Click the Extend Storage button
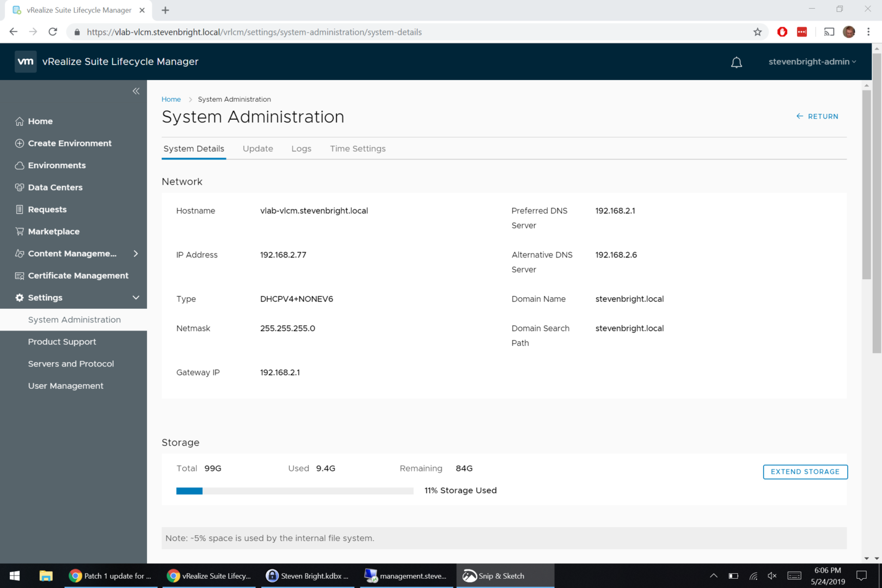 click(805, 471)
